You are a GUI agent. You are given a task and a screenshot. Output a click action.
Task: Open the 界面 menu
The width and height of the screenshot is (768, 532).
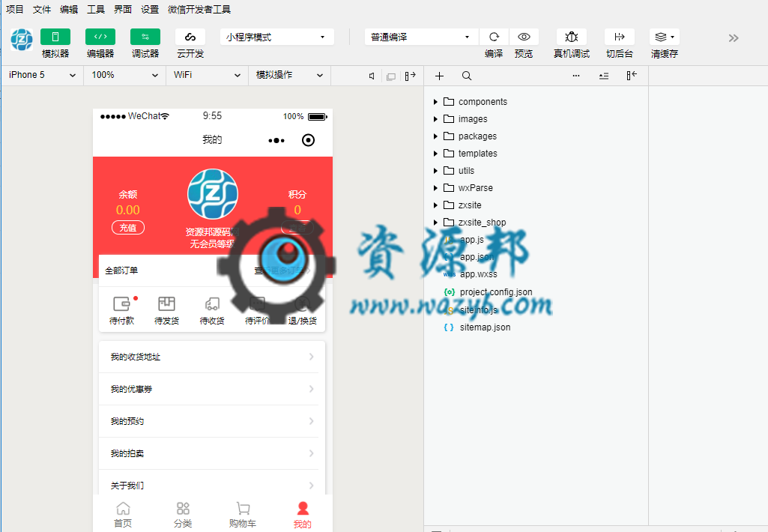click(122, 9)
